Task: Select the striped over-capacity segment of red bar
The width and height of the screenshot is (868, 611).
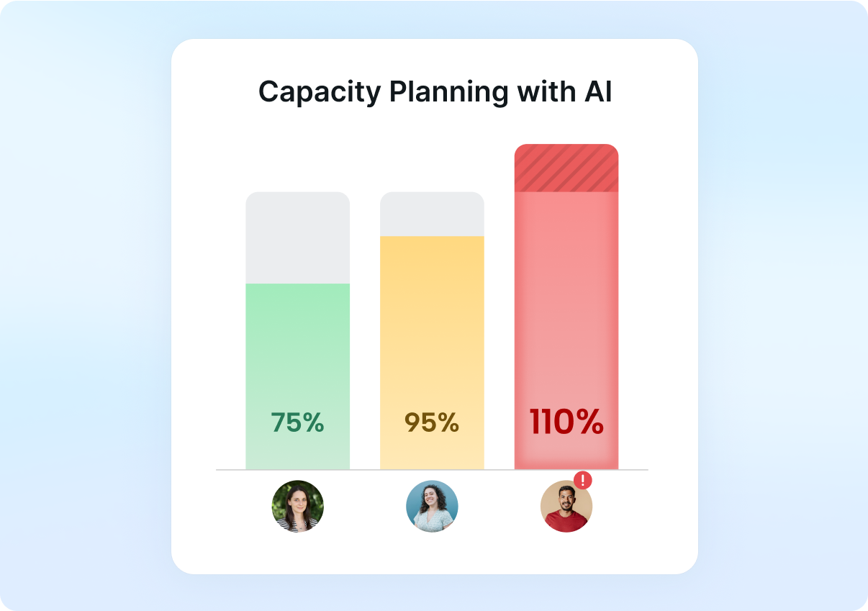Action: tap(566, 168)
